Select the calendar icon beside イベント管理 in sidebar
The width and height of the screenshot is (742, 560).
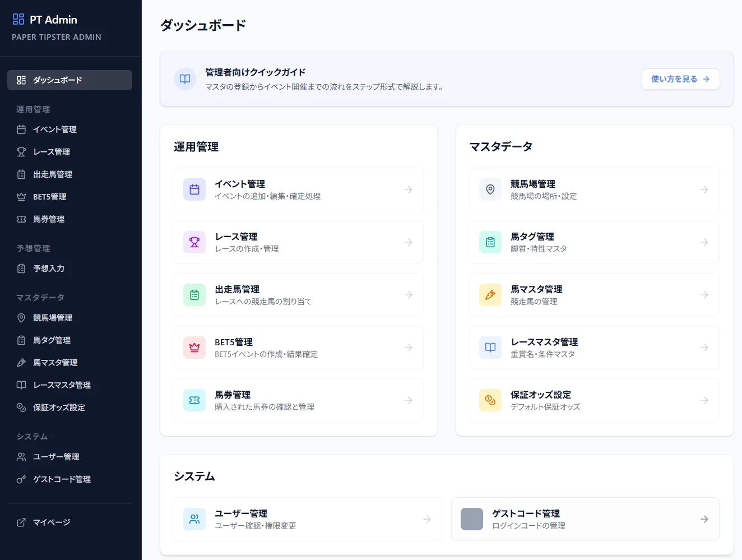point(21,129)
